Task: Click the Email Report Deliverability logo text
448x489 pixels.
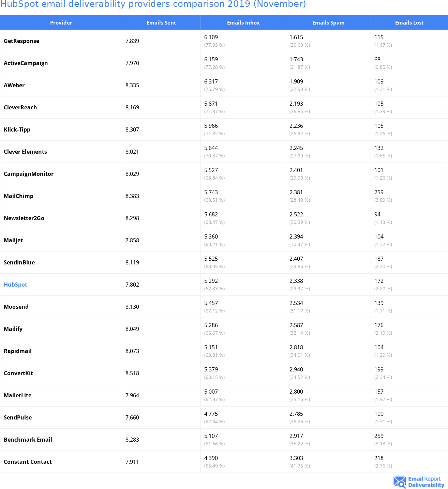Action: pos(426,482)
